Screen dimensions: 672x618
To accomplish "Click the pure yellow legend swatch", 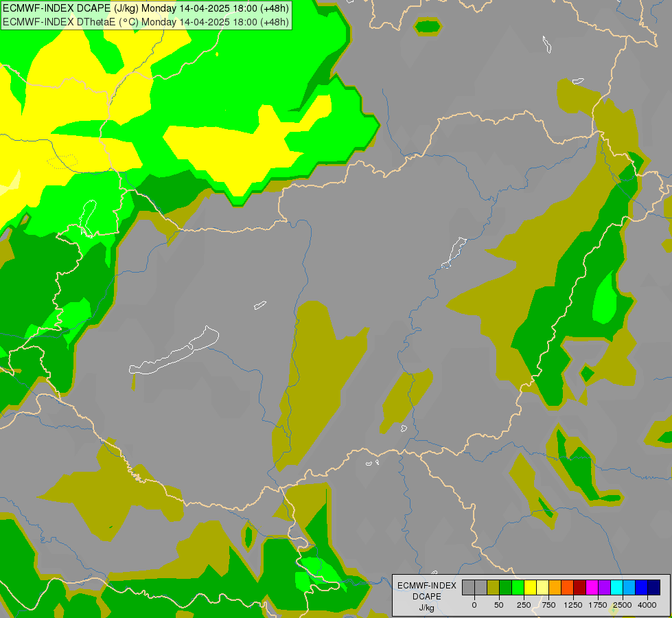I will tap(530, 587).
